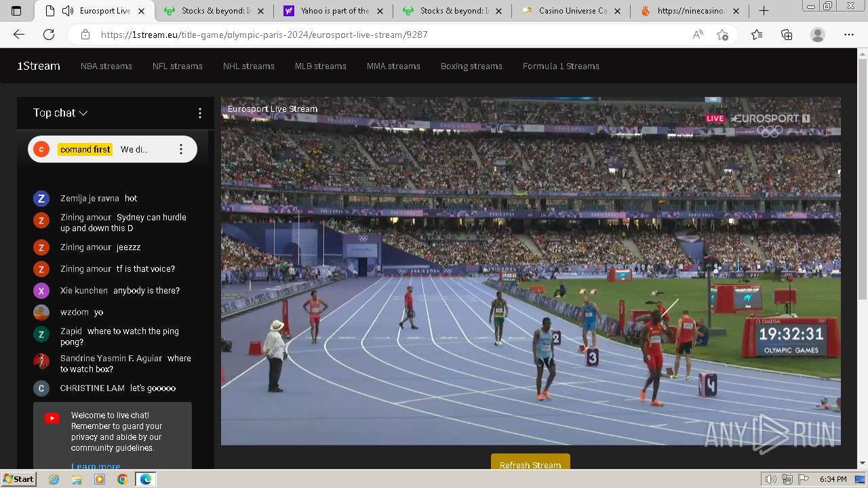Reload the current page
Screen dimensions: 868x488
pyautogui.click(x=49, y=35)
